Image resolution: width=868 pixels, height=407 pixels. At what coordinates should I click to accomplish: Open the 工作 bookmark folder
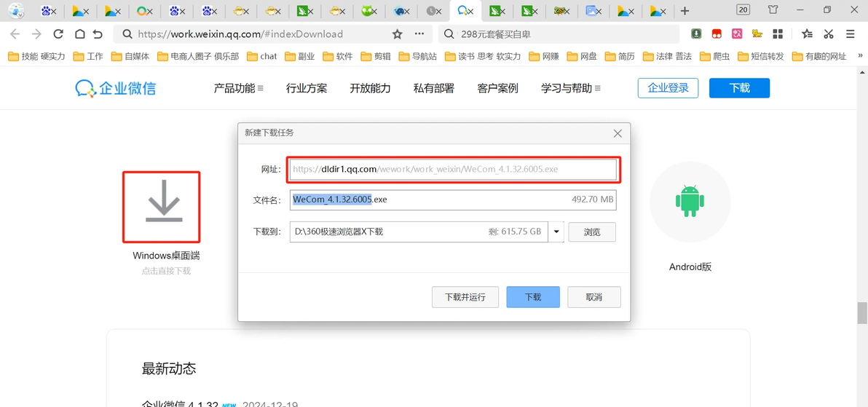[x=88, y=56]
